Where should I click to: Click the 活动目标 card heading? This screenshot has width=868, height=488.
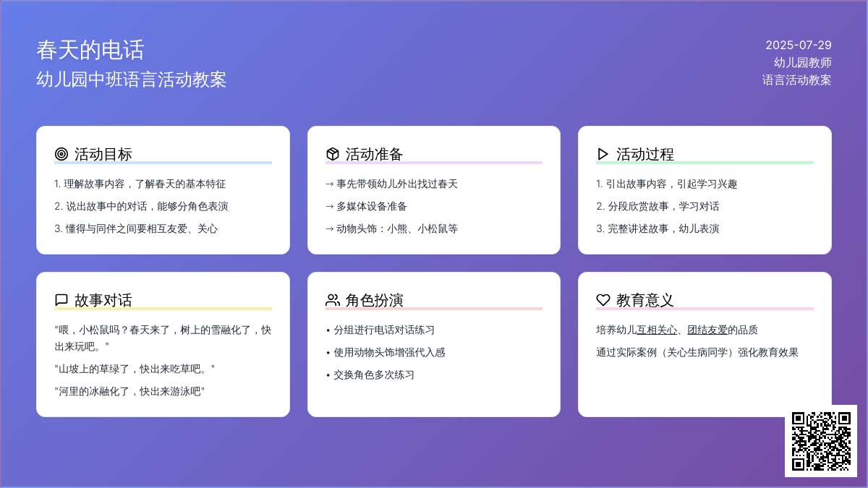[x=103, y=154]
